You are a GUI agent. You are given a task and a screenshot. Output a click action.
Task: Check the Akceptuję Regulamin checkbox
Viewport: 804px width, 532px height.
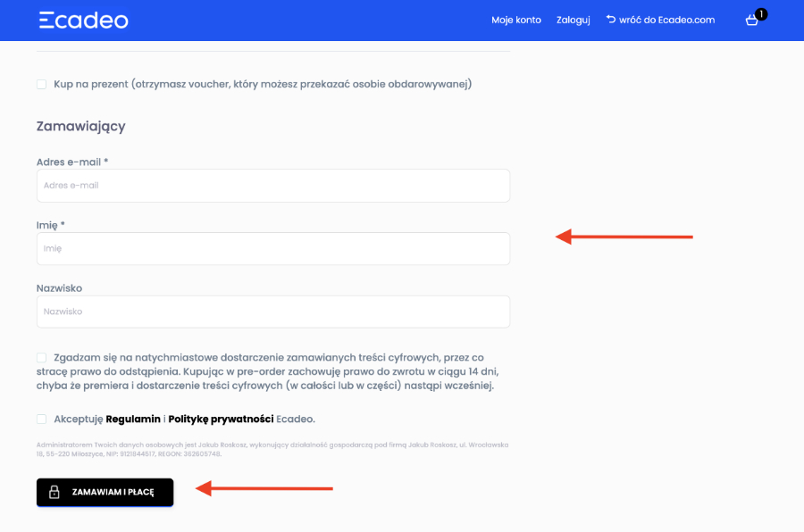click(41, 419)
